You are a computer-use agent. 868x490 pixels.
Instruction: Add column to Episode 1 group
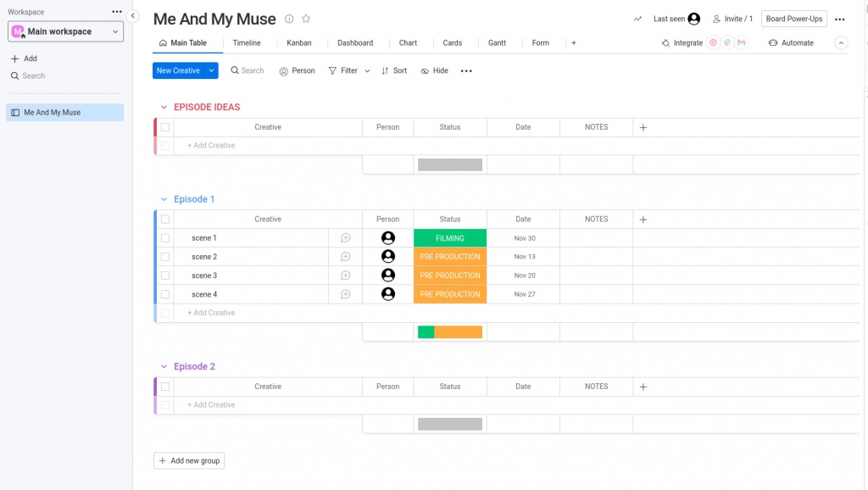(643, 220)
